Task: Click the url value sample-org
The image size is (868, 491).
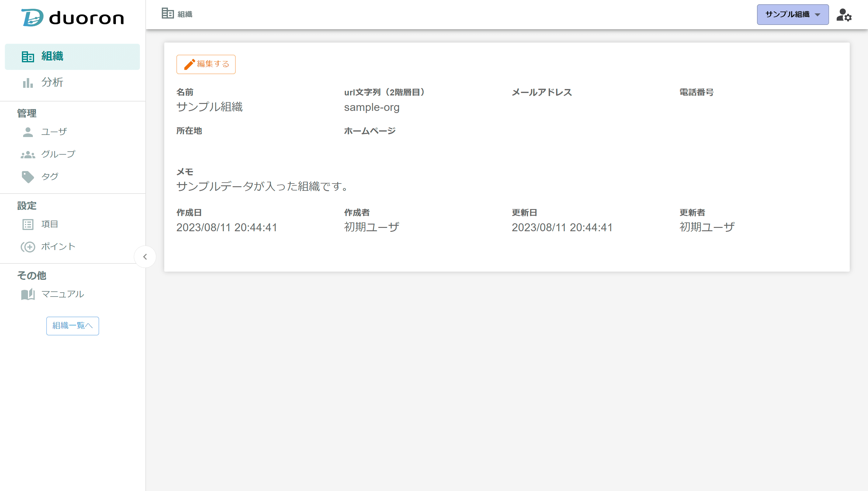Action: tap(372, 108)
